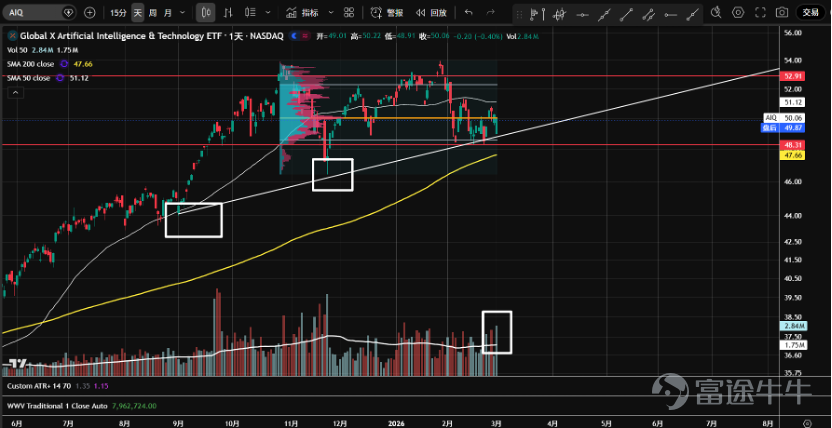
Task: Open quick search magnifier icon
Action: coord(716,12)
